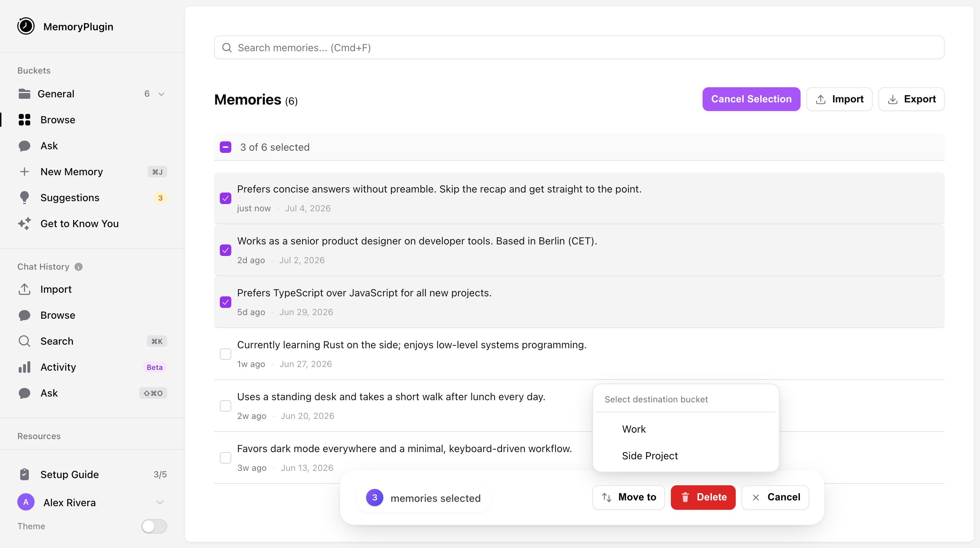
Task: Click the Activity bar chart icon
Action: [x=24, y=367]
